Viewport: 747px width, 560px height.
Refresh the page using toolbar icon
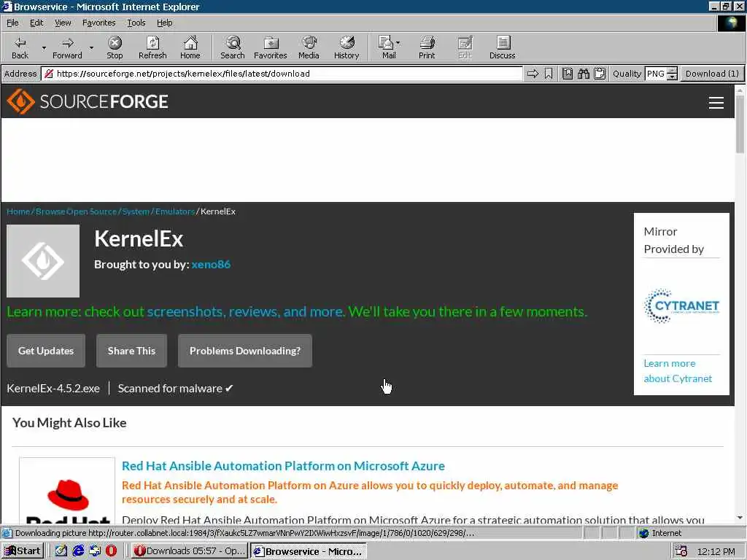click(x=152, y=47)
